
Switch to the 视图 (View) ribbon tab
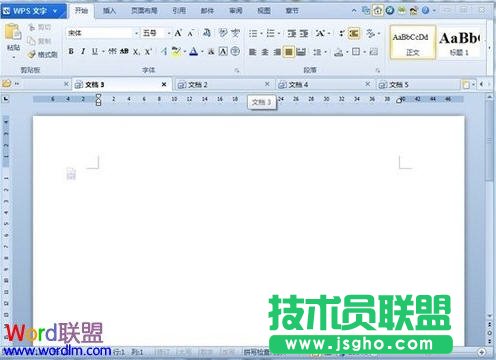coord(264,11)
